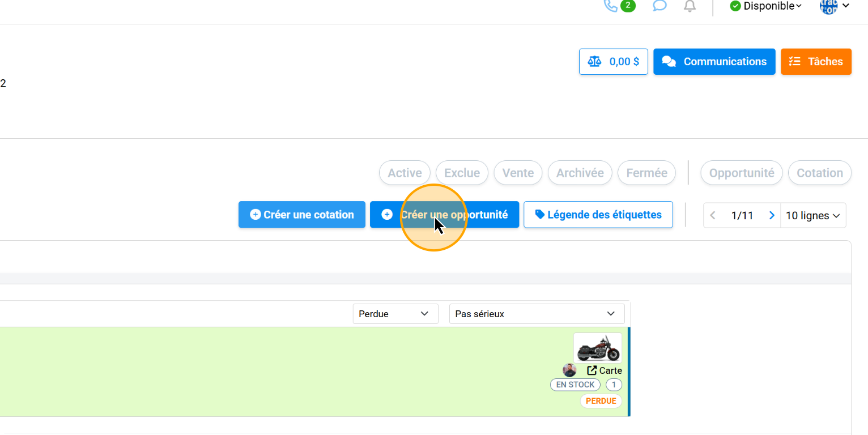Image resolution: width=868 pixels, height=435 pixels.
Task: Open the external Carte link icon
Action: pos(592,370)
